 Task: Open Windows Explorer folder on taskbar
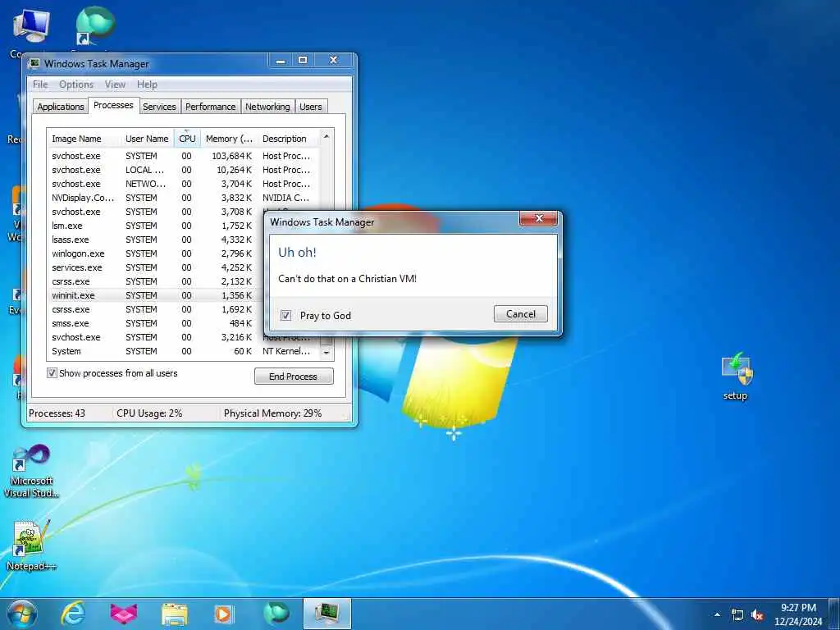click(174, 614)
